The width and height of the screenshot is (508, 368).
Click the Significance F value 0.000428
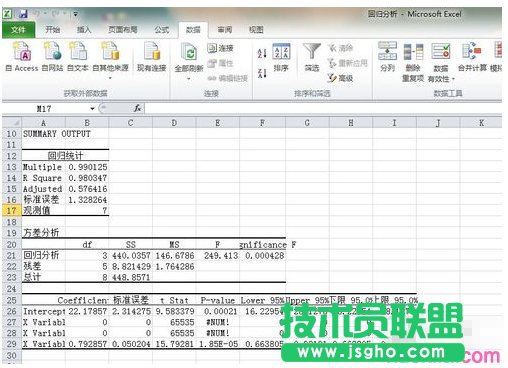(x=263, y=256)
